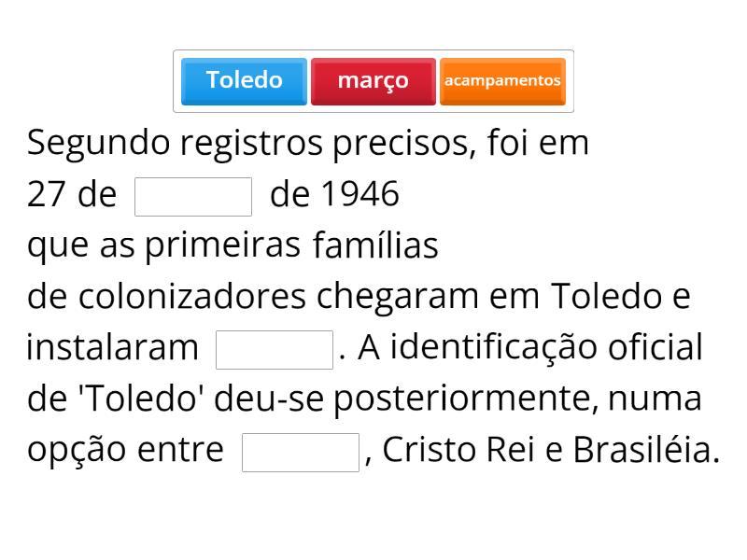The width and height of the screenshot is (747, 560).
Task: Click the word "oficial"
Action: [655, 347]
